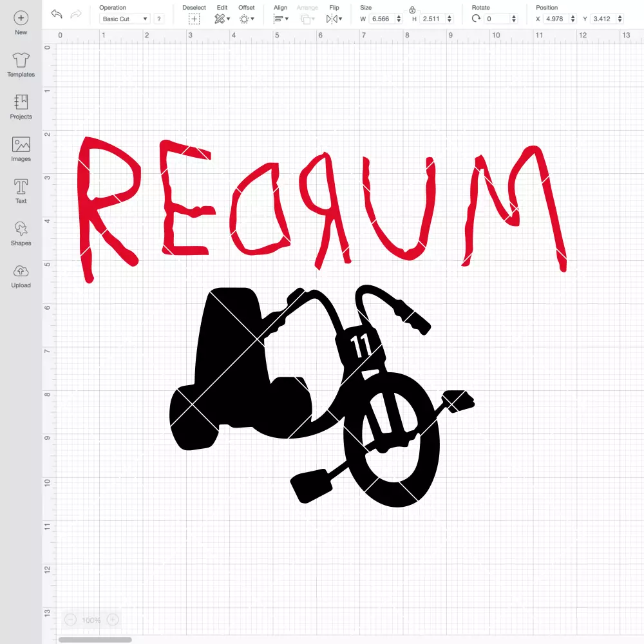Click the Deselect icon
Viewport: 644px width, 644px height.
click(x=194, y=19)
